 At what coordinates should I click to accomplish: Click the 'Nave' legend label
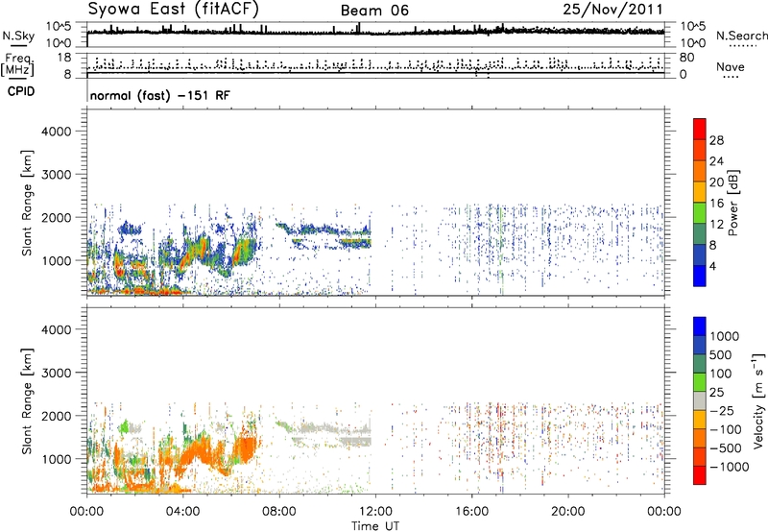click(x=731, y=66)
